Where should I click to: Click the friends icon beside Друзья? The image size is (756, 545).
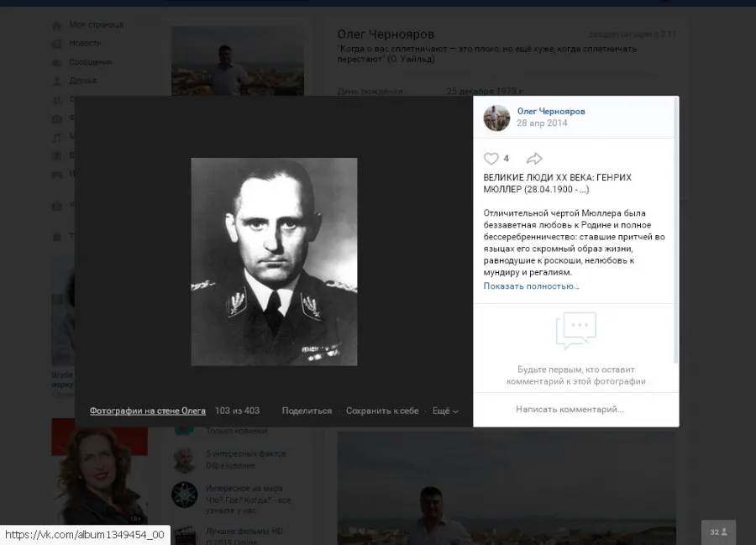(57, 81)
